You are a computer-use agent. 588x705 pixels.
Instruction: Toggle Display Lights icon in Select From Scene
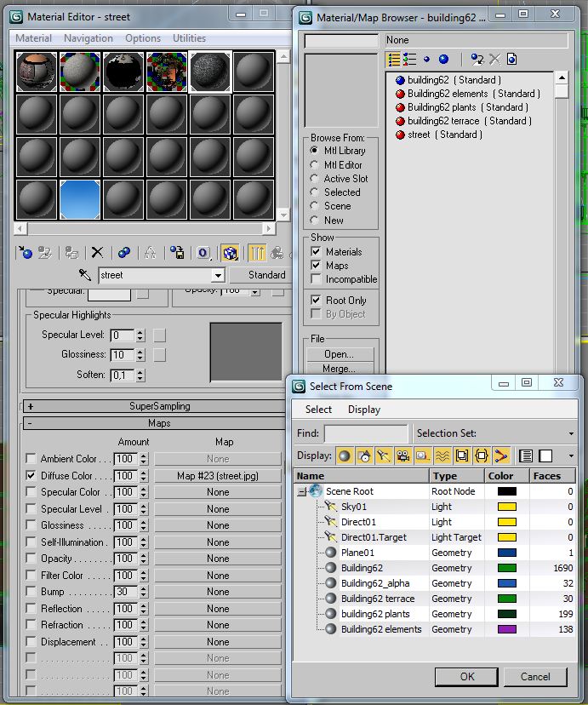click(x=384, y=456)
